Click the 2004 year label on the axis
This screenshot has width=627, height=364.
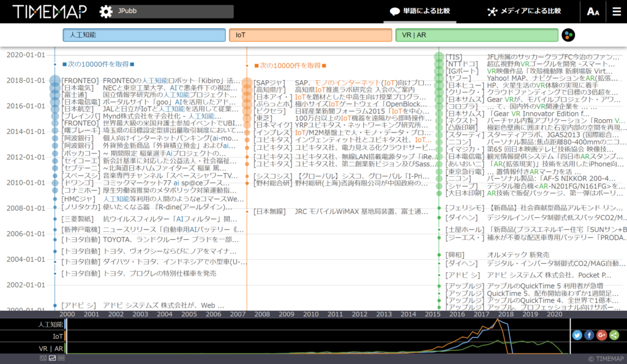(x=164, y=314)
